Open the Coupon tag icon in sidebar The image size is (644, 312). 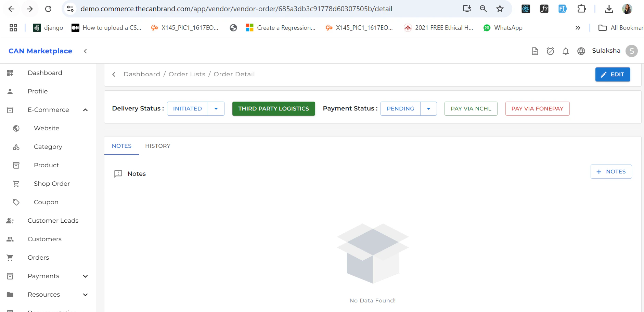[x=16, y=202]
